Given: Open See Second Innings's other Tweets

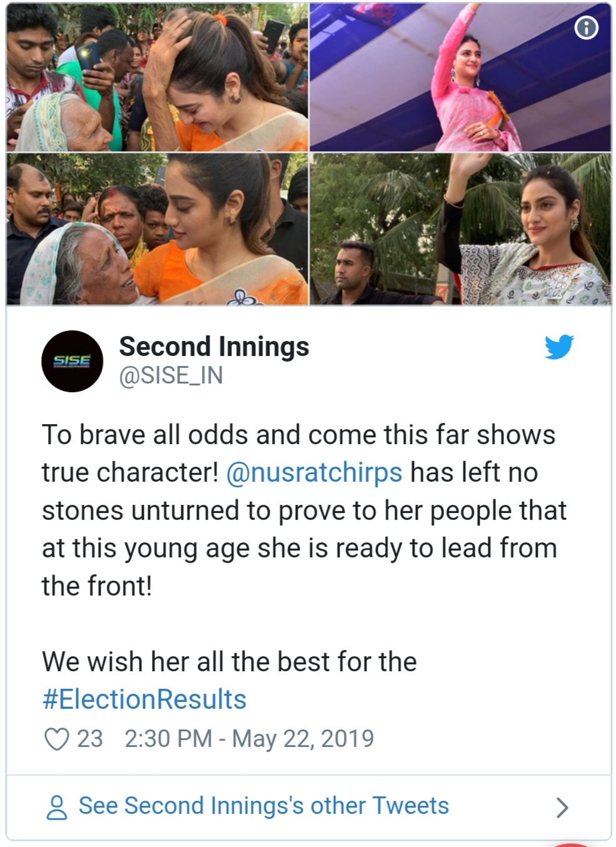Looking at the screenshot, I should point(263,806).
